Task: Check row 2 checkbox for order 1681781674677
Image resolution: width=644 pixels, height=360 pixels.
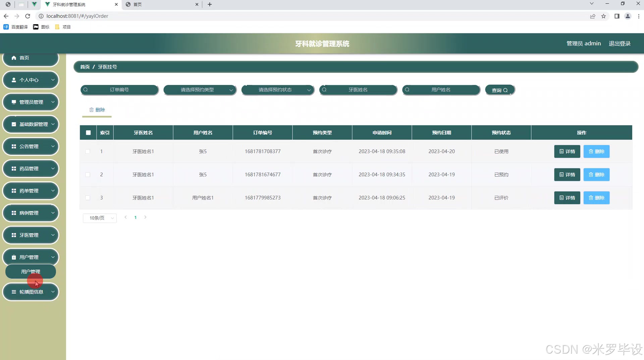Action: (88, 175)
